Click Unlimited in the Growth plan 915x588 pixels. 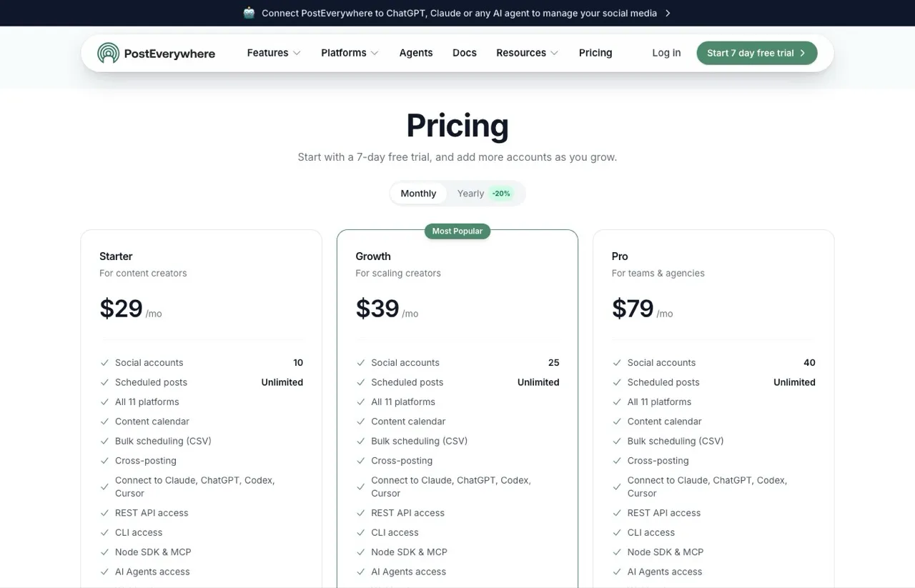(538, 382)
